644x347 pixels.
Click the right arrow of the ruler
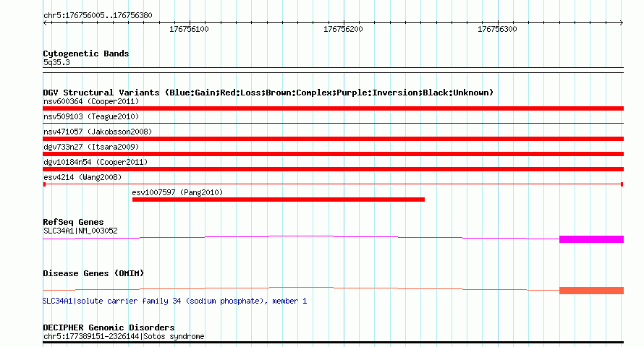coord(622,22)
